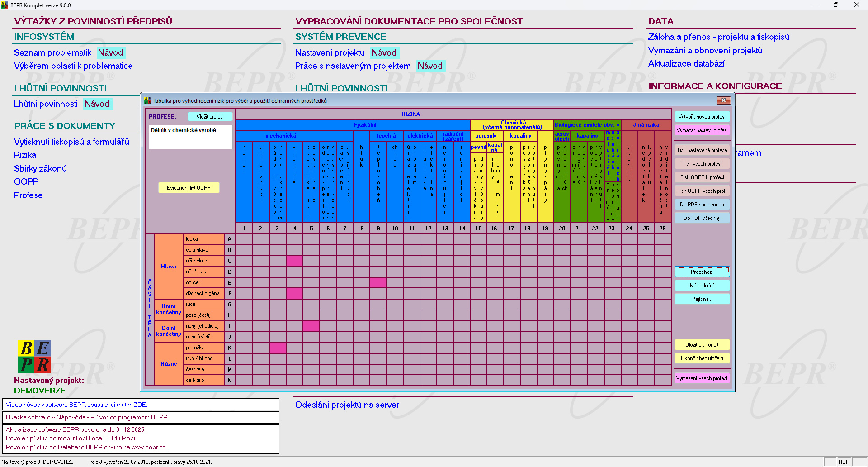Screen dimensions: 868x467
Task: Open Návod next to Práce s nastaveným projektem
Action: pyautogui.click(x=430, y=66)
